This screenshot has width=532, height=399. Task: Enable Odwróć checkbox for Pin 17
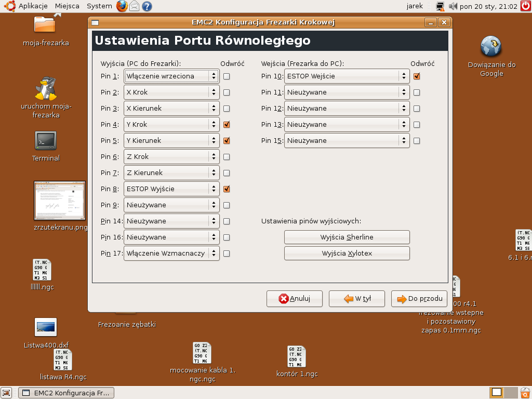pos(227,254)
